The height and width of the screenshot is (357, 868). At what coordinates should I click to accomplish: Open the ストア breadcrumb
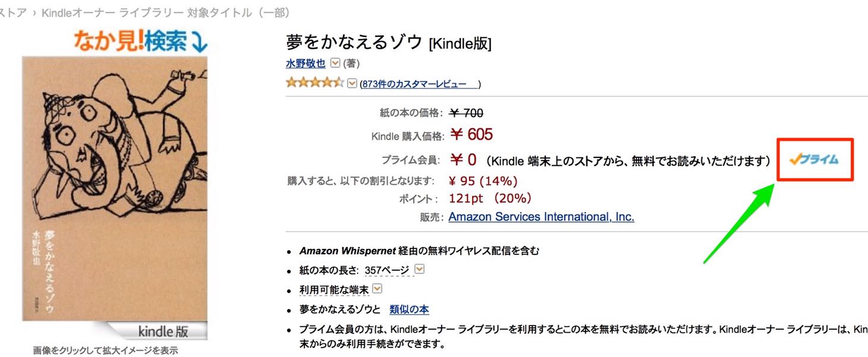(13, 12)
